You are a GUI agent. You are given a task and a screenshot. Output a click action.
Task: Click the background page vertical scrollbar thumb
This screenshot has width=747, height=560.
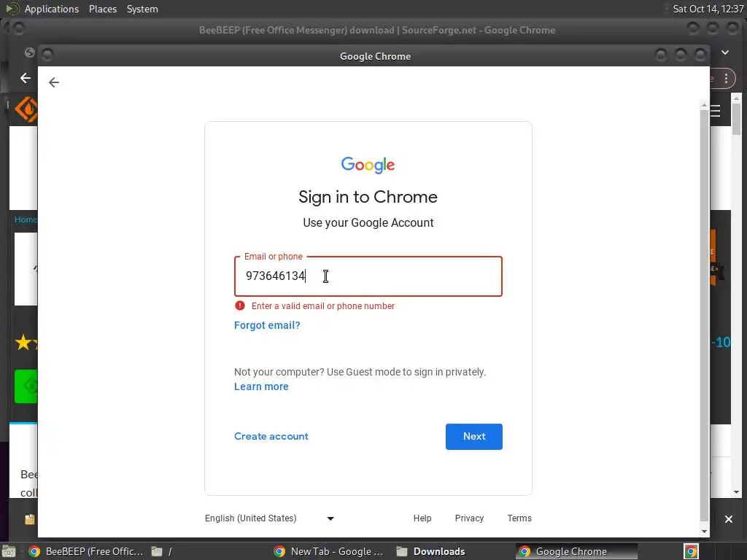737,119
